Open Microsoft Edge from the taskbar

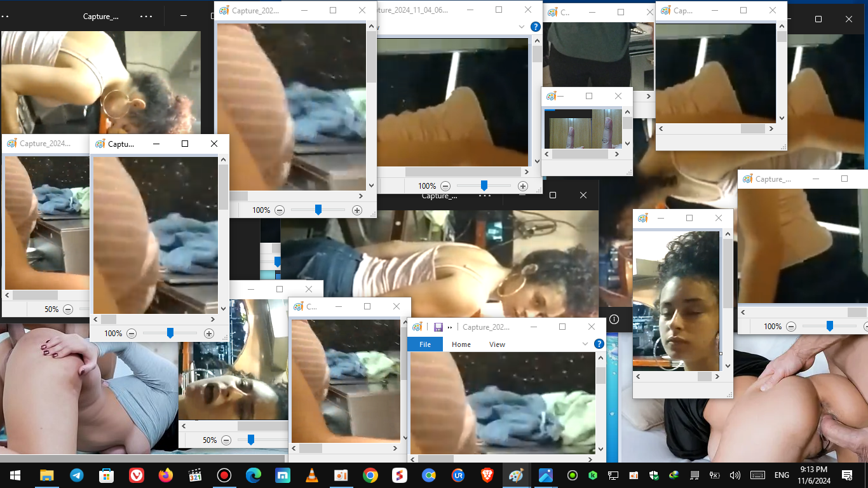point(253,475)
